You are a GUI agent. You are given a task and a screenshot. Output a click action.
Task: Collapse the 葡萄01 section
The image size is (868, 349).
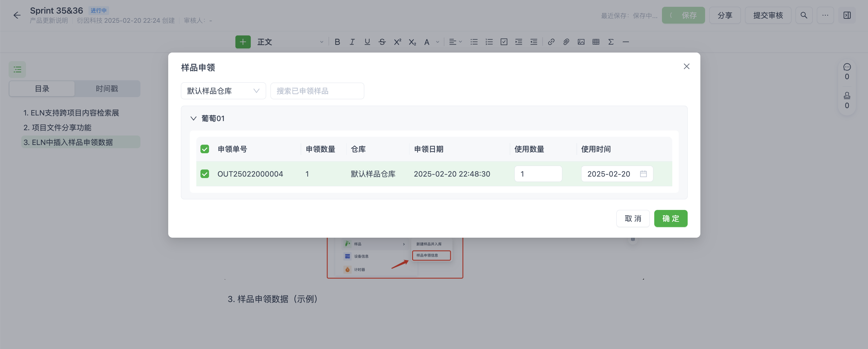(x=193, y=118)
